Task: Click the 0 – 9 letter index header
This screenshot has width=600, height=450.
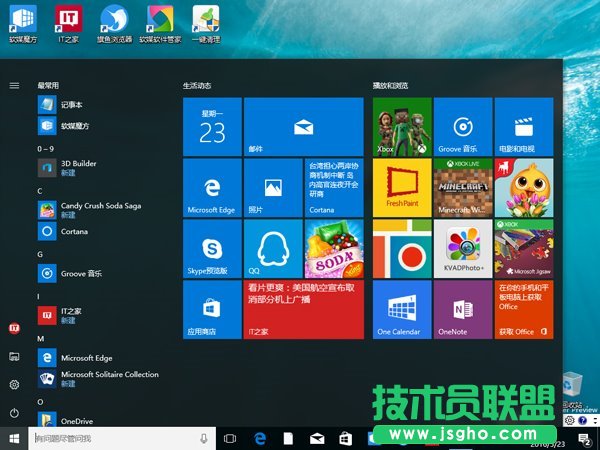Action: pyautogui.click(x=46, y=149)
